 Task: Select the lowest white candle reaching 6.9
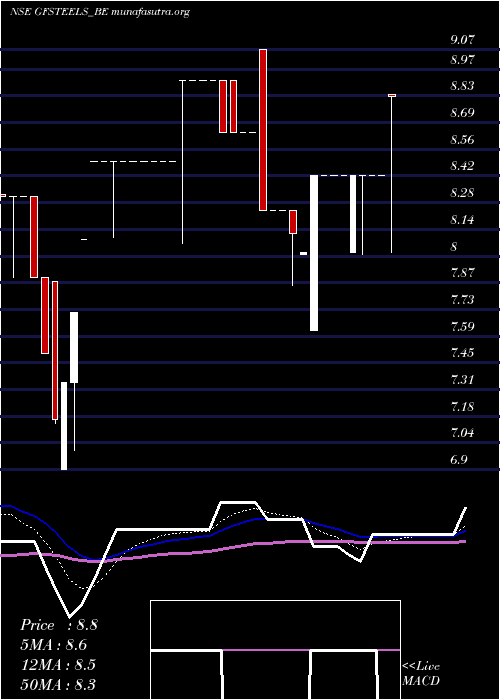[64, 426]
